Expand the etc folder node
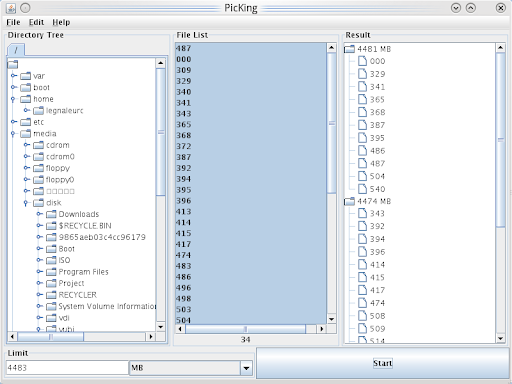 (x=14, y=122)
